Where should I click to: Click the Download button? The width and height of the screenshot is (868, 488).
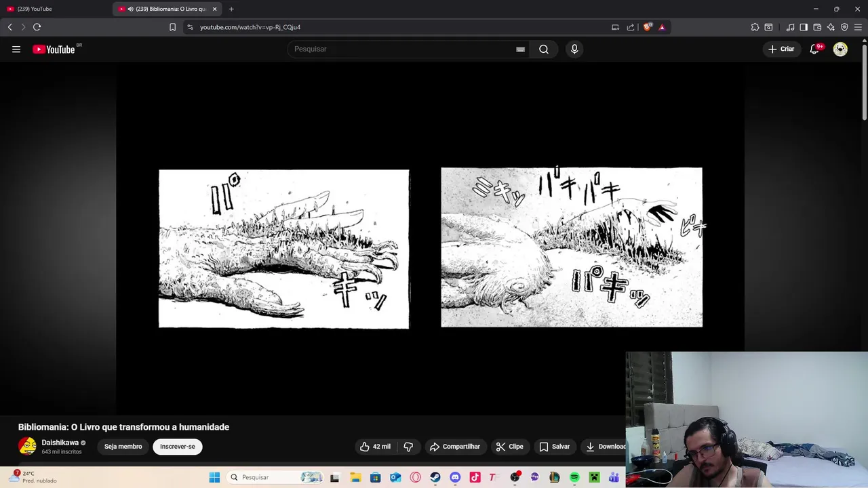(x=604, y=447)
